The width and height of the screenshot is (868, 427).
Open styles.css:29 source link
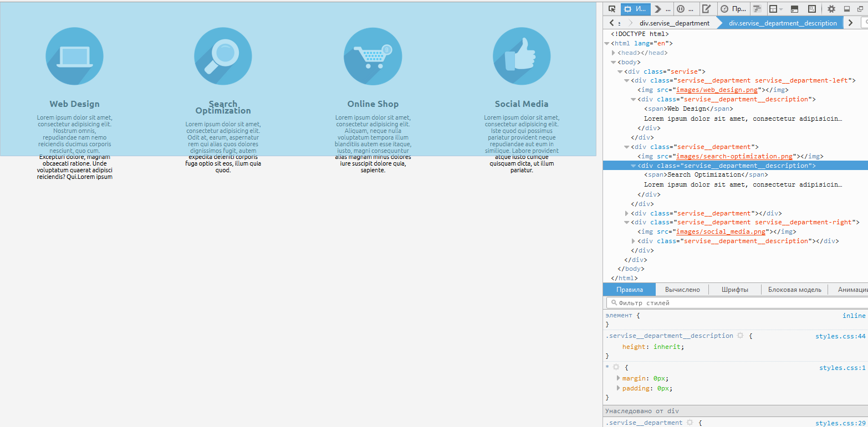(840, 423)
